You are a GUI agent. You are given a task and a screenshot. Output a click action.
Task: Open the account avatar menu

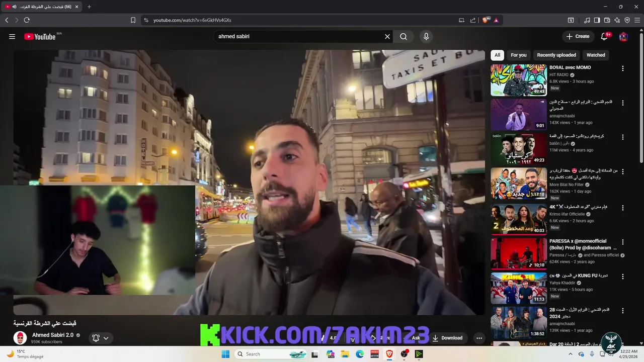(623, 36)
